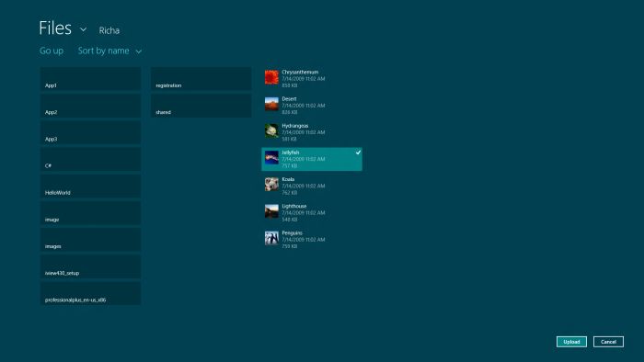The height and width of the screenshot is (362, 644).
Task: Select the Penguins thumbnail image
Action: pyautogui.click(x=271, y=238)
